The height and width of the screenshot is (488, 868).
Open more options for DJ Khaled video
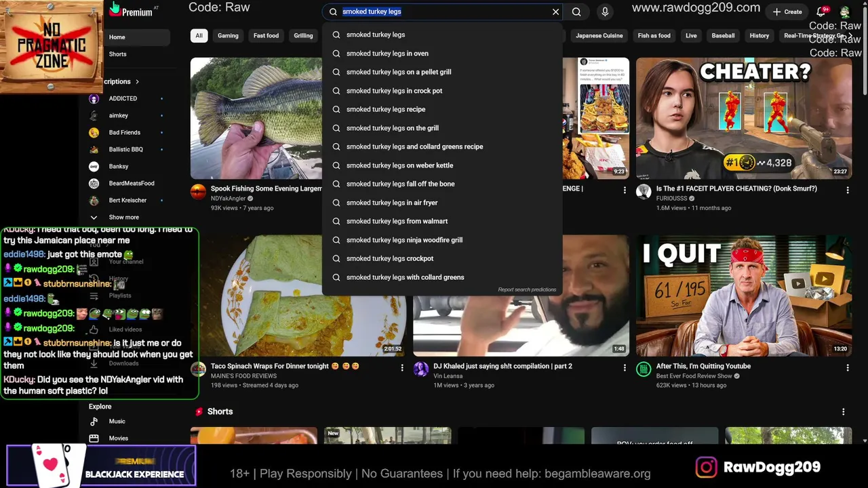click(625, 368)
